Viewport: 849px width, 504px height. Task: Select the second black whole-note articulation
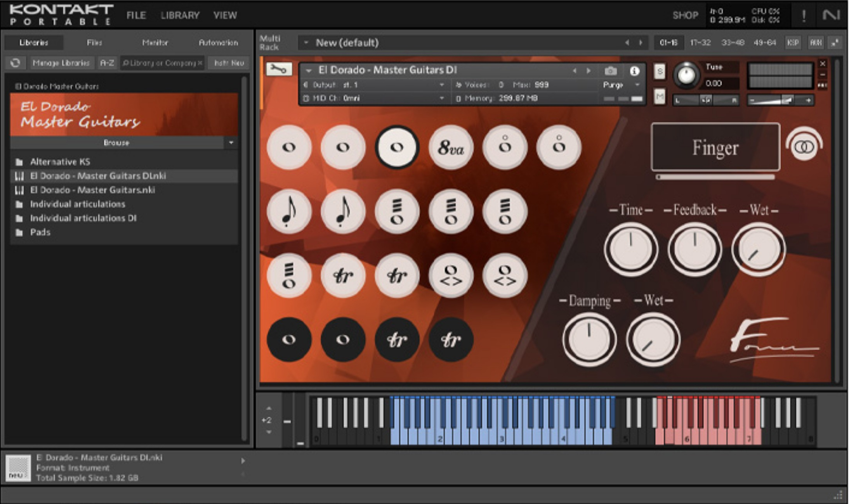[343, 339]
